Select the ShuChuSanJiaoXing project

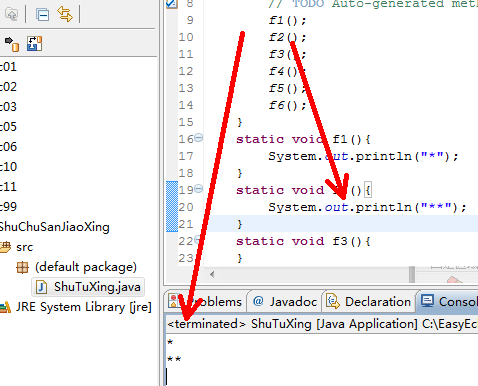(55, 227)
